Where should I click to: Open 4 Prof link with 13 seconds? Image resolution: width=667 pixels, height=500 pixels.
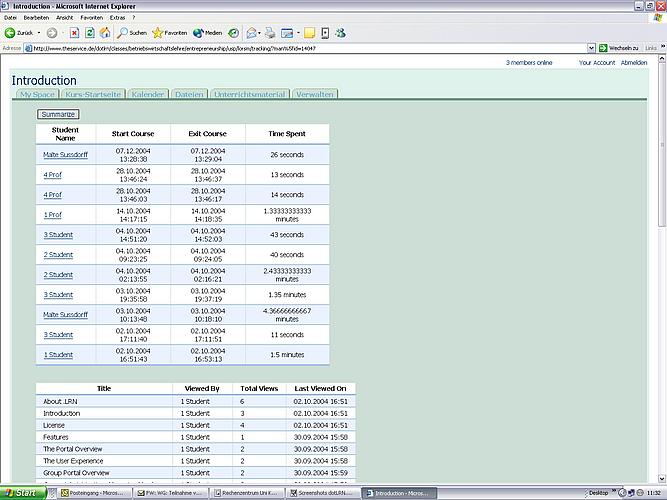53,175
